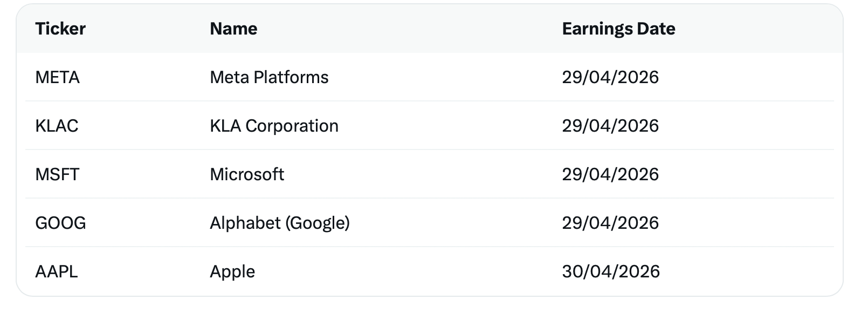This screenshot has width=868, height=313.
Task: Click Alphabet's earnings date cell
Action: point(610,223)
